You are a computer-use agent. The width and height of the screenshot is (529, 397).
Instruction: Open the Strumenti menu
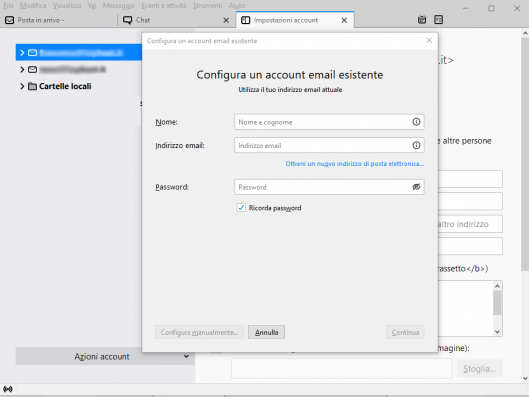click(207, 5)
